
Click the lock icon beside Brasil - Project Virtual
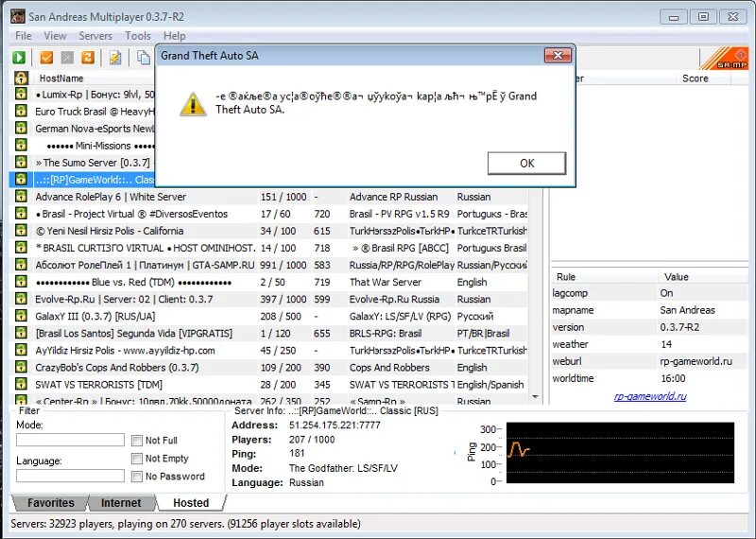pos(21,214)
